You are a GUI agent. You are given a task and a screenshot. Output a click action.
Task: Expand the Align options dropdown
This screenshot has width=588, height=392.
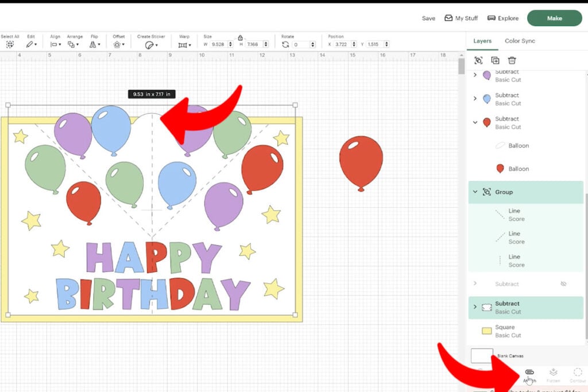pos(60,44)
